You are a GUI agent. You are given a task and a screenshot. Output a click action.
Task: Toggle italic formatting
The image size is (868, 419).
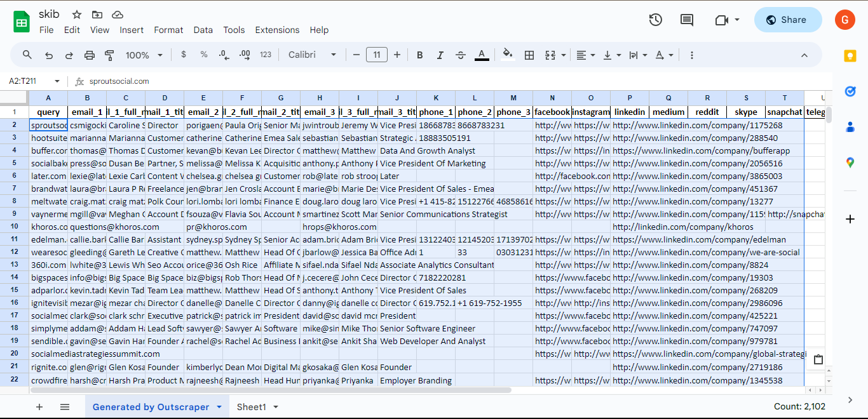pyautogui.click(x=440, y=55)
